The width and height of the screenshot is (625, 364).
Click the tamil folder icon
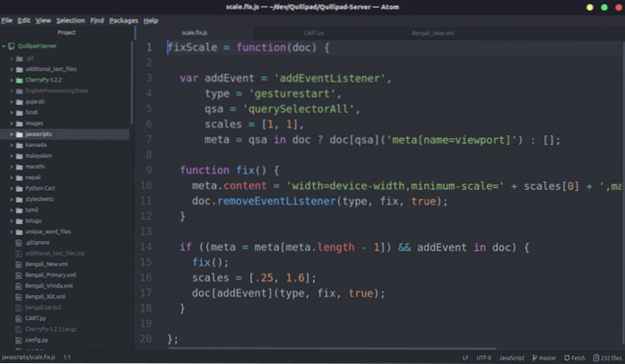[x=19, y=210]
